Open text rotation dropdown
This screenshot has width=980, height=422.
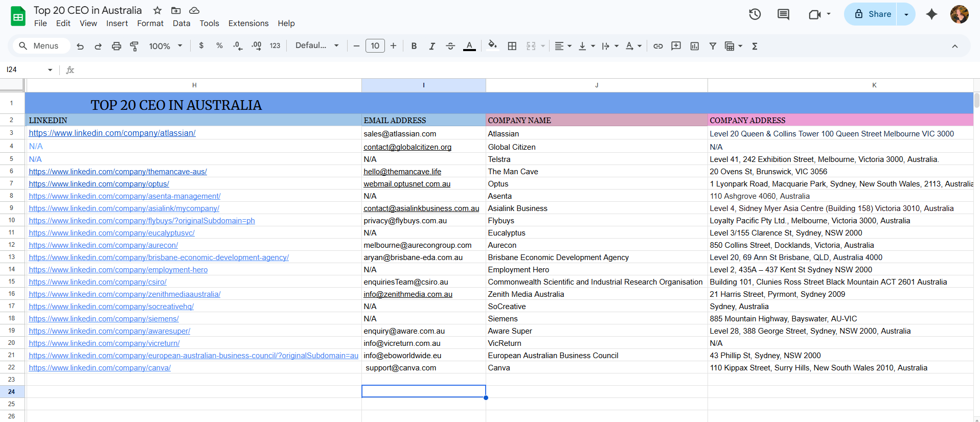(633, 46)
